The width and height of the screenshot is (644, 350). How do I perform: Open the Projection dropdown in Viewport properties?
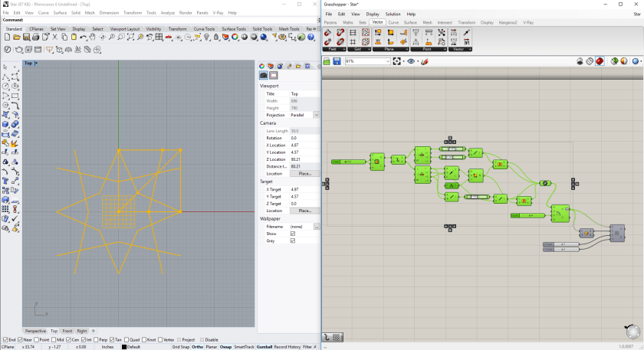317,115
